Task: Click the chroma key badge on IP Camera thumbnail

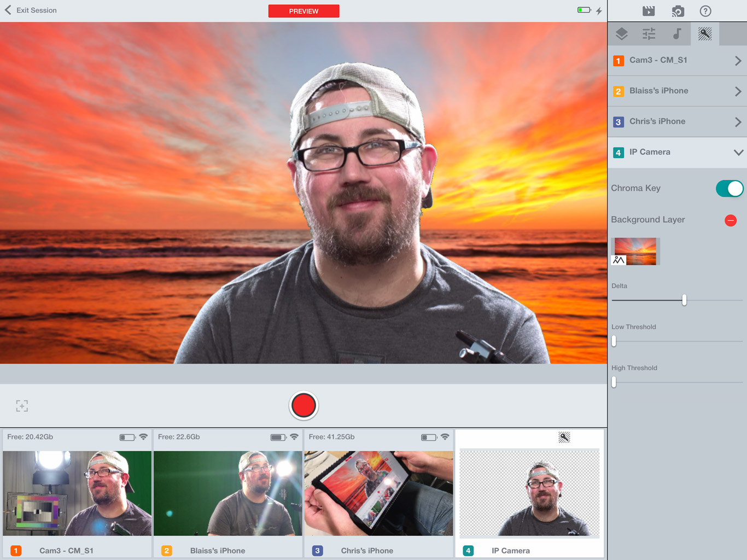Action: (564, 437)
